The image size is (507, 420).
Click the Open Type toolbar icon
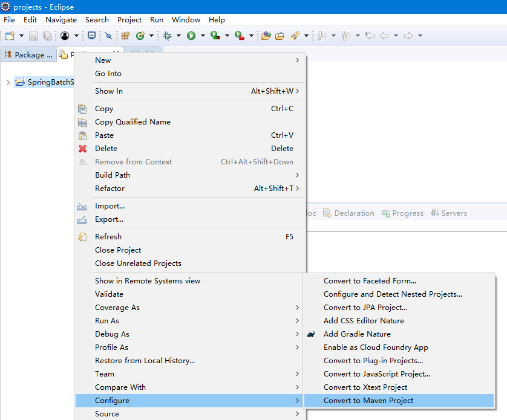tap(266, 36)
